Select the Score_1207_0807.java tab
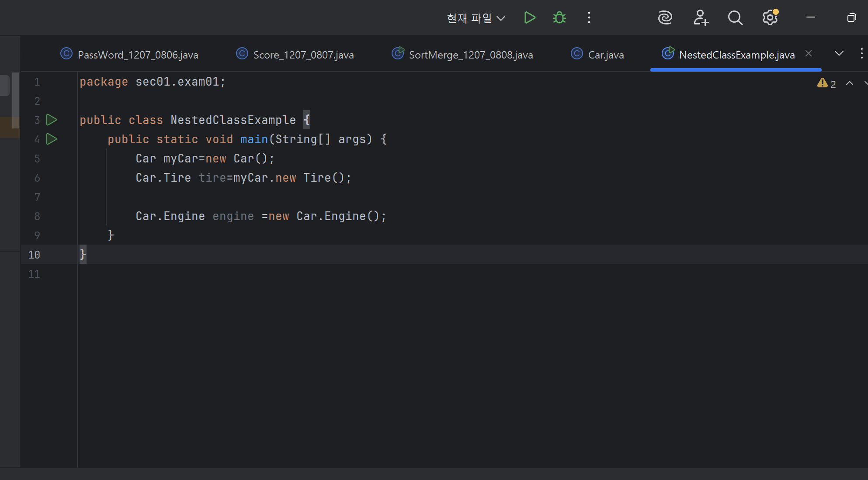This screenshot has height=480, width=868. (x=303, y=55)
